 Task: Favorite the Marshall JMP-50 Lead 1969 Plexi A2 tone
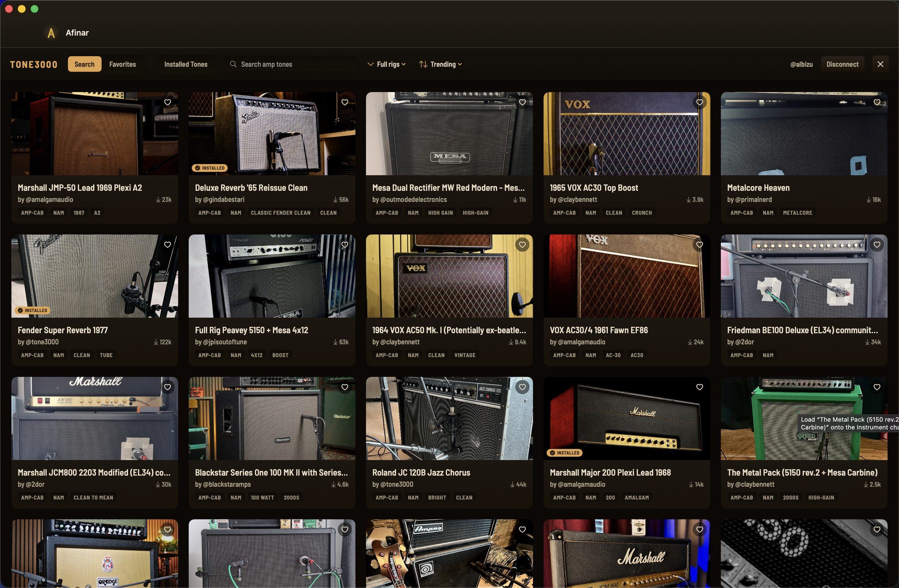click(x=168, y=102)
